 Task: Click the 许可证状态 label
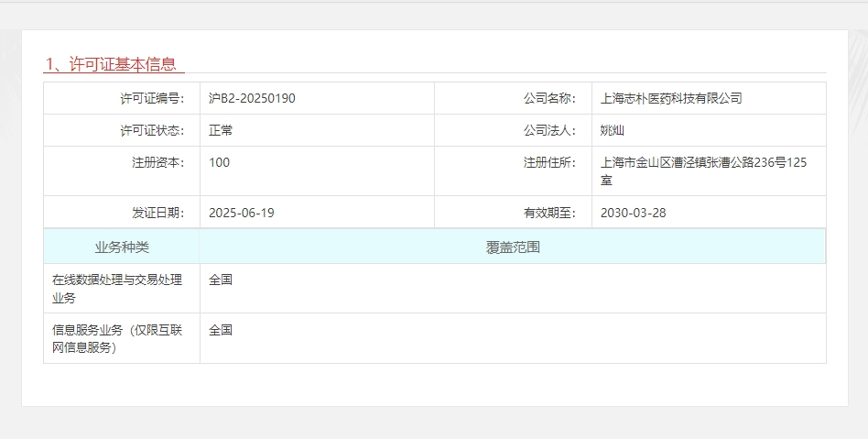152,130
